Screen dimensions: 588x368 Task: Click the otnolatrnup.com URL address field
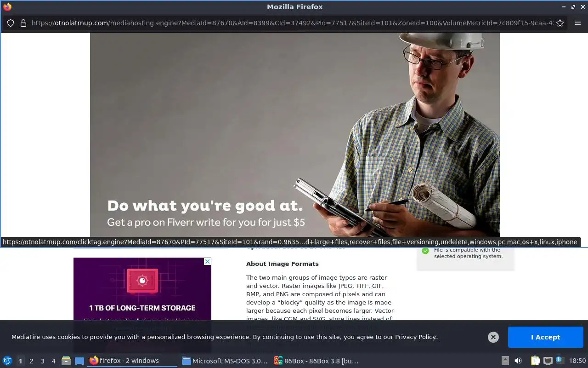tap(292, 23)
